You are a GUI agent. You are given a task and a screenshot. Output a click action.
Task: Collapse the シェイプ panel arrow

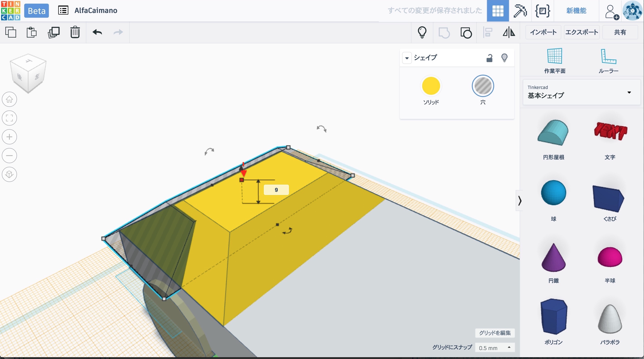(407, 58)
